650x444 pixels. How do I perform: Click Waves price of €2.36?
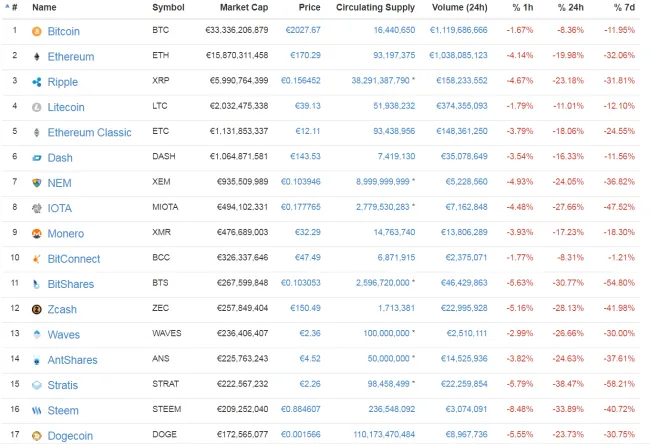point(310,335)
